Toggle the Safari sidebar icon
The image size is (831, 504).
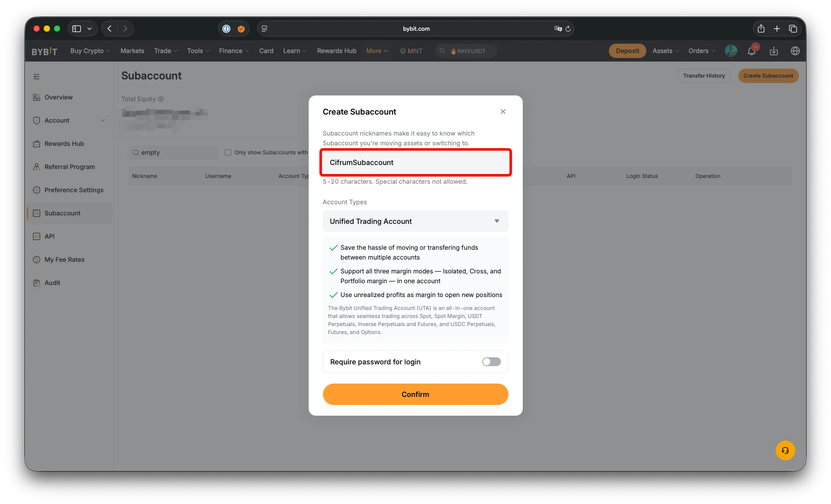(77, 29)
